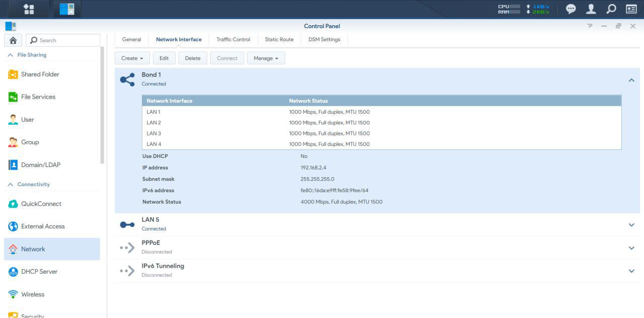Click the Group icon in sidebar

(x=13, y=142)
